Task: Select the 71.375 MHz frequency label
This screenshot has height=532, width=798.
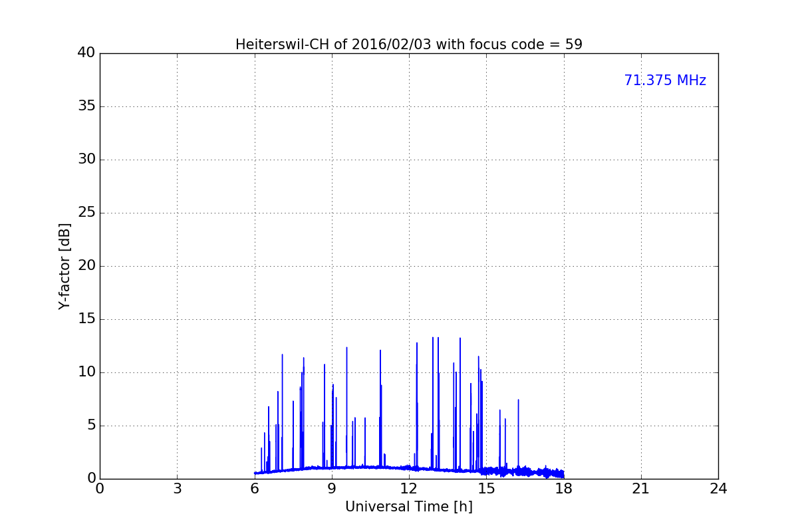Action: click(665, 80)
